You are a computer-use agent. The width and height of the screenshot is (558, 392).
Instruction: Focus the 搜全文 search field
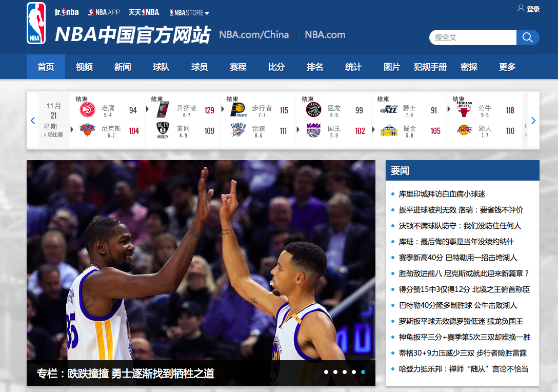[x=473, y=37]
